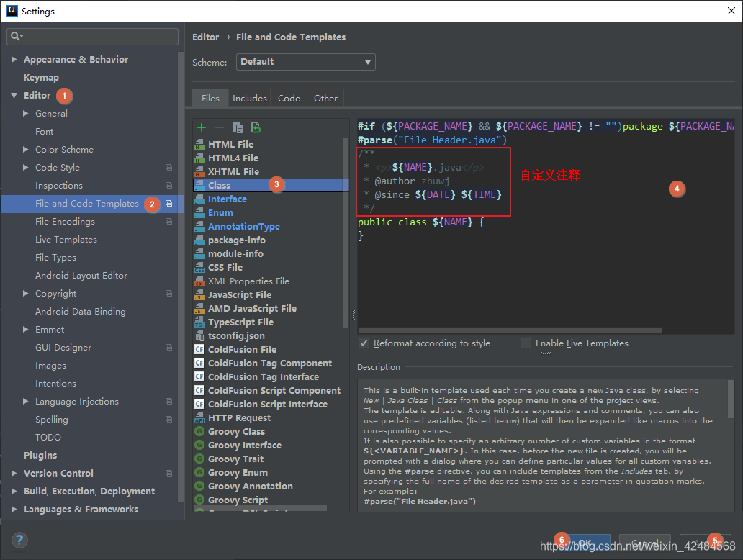Open the TODO settings item
Image resolution: width=743 pixels, height=560 pixels.
(x=48, y=438)
